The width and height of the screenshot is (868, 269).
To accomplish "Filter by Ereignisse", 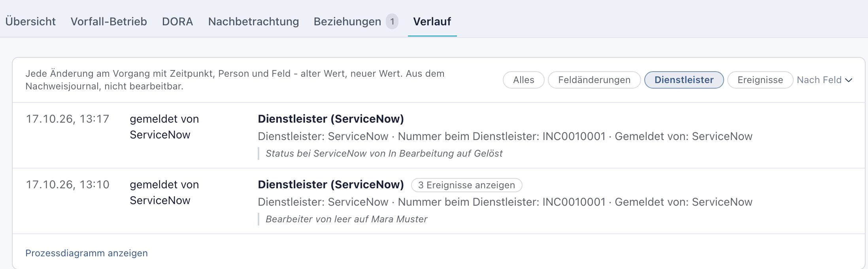I will click(x=760, y=80).
